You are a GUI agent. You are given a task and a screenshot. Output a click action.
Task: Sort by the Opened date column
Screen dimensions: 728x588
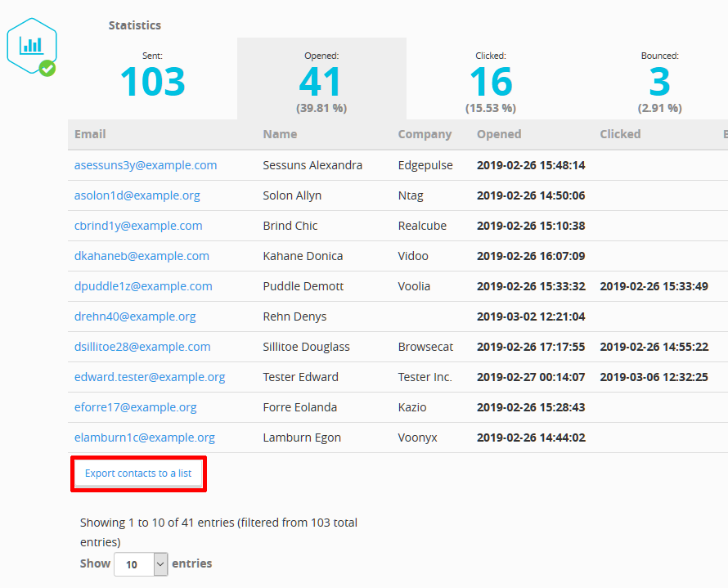point(499,134)
